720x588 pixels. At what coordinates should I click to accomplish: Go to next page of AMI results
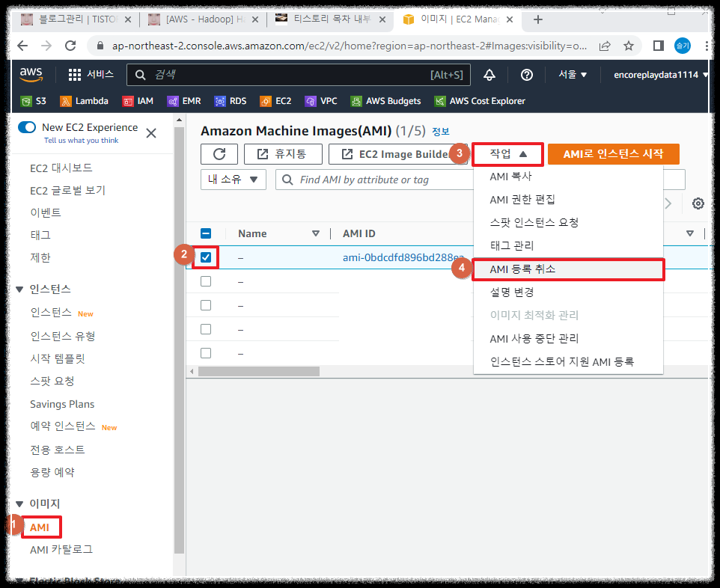point(668,203)
